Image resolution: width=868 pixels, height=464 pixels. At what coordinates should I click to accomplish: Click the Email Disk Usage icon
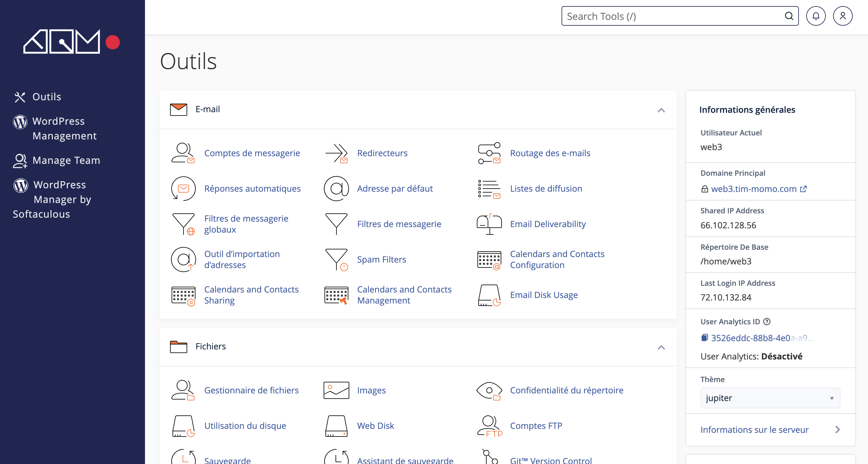point(489,295)
